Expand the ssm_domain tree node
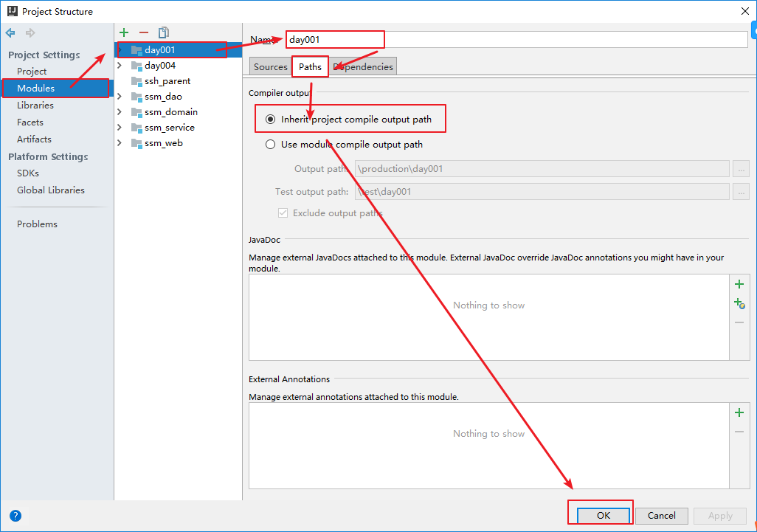The height and width of the screenshot is (532, 757). (x=120, y=111)
